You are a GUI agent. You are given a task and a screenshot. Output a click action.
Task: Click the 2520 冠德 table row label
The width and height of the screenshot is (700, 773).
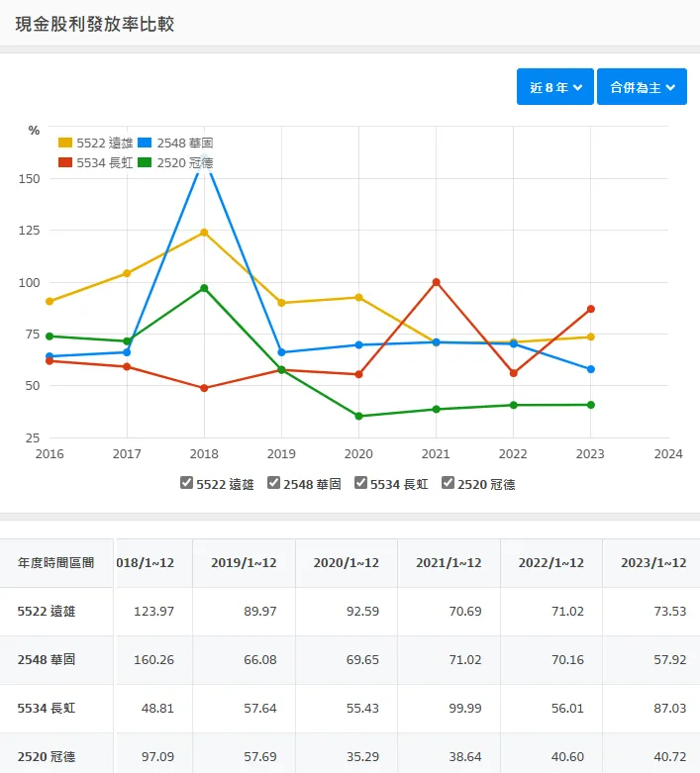coord(47,757)
